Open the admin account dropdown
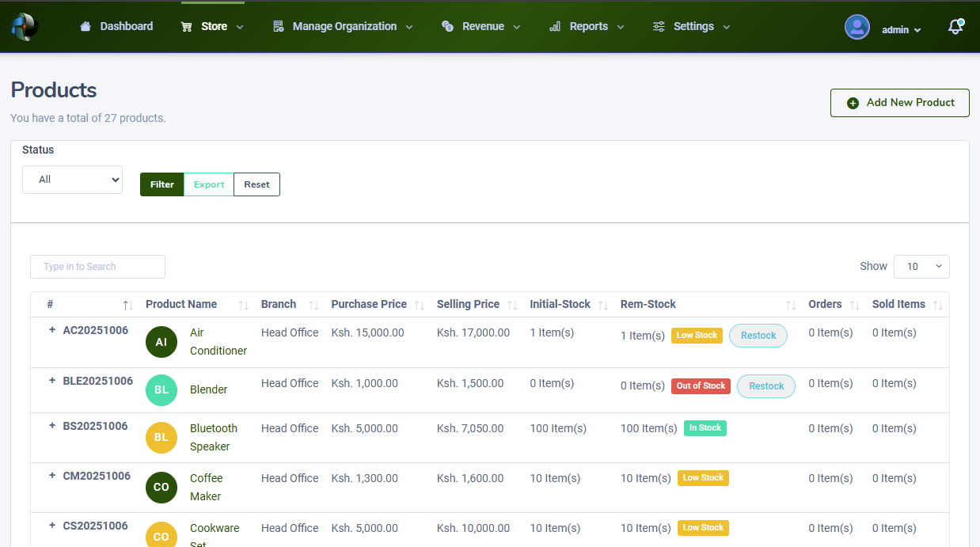Viewport: 980px width, 547px height. point(901,30)
